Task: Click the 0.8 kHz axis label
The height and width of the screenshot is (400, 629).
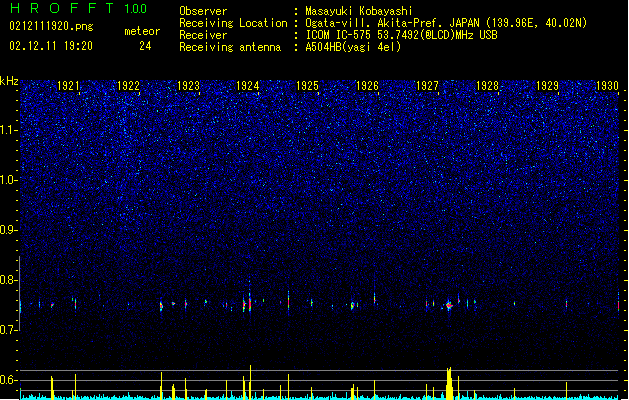Action: [9, 280]
